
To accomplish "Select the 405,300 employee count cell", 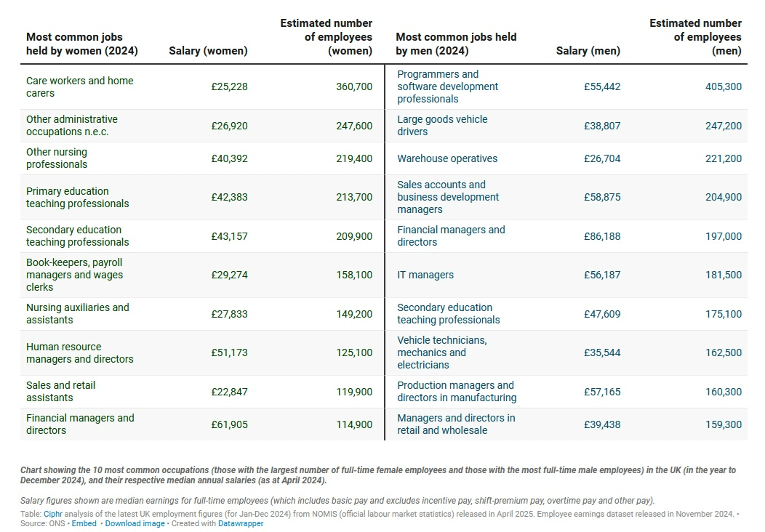I will [x=724, y=86].
